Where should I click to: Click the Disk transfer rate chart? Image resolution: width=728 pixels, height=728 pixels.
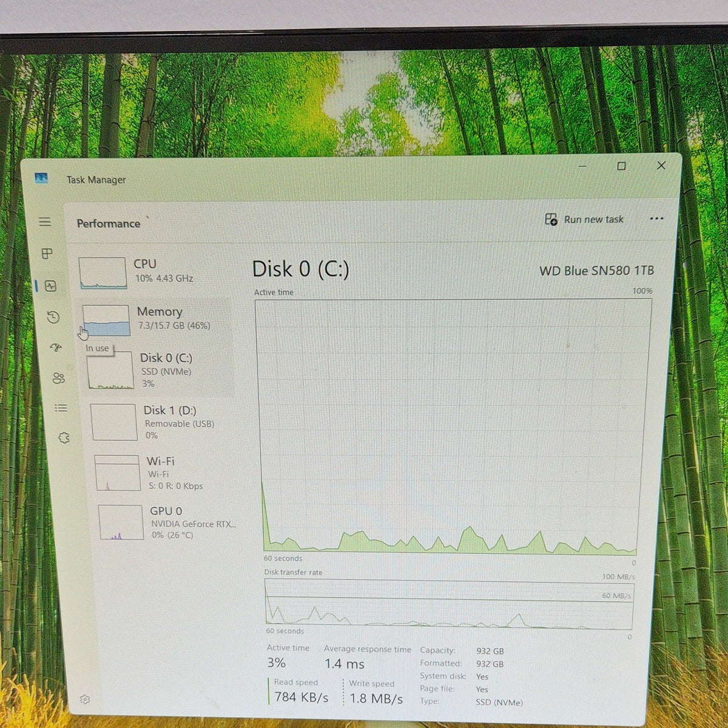(x=449, y=604)
